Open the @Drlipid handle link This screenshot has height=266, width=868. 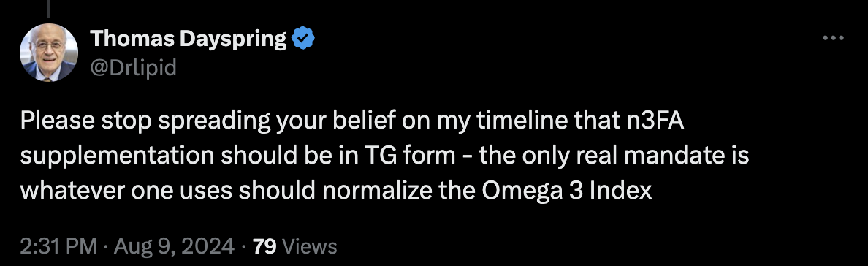click(133, 68)
